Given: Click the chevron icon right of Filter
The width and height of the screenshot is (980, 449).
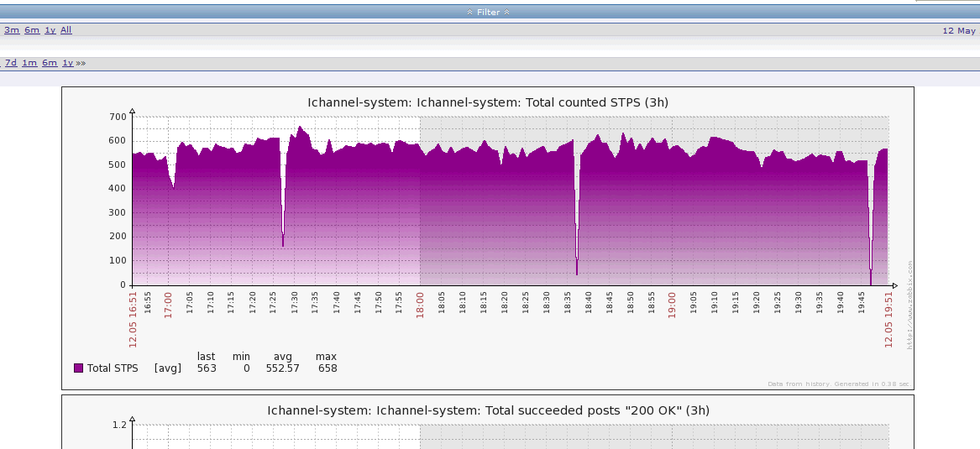Looking at the screenshot, I should pos(506,13).
